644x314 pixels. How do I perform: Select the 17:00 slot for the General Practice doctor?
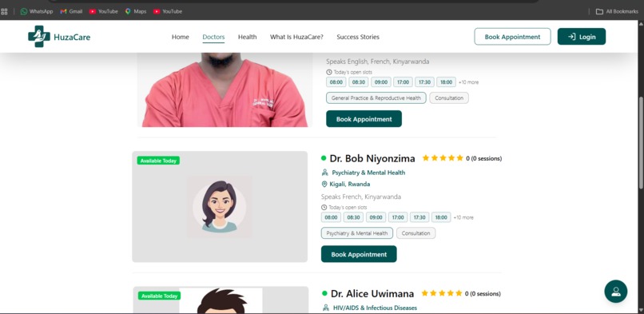coord(403,82)
